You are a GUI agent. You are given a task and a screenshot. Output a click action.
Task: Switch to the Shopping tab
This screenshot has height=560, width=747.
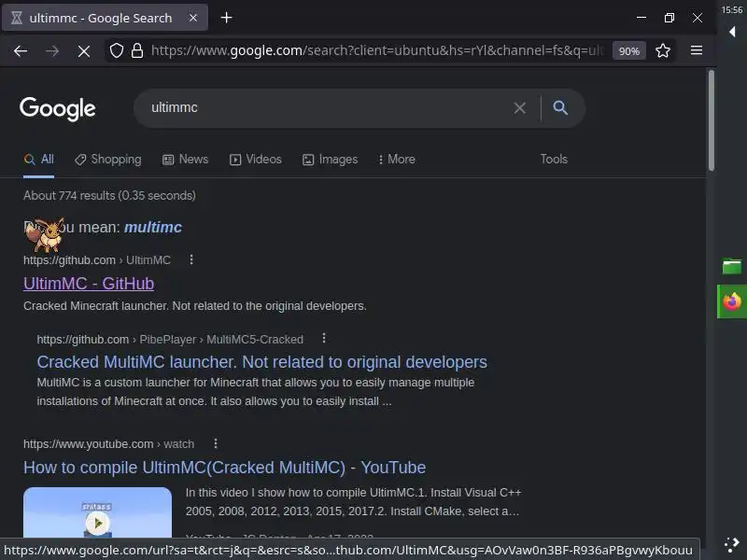click(x=108, y=159)
